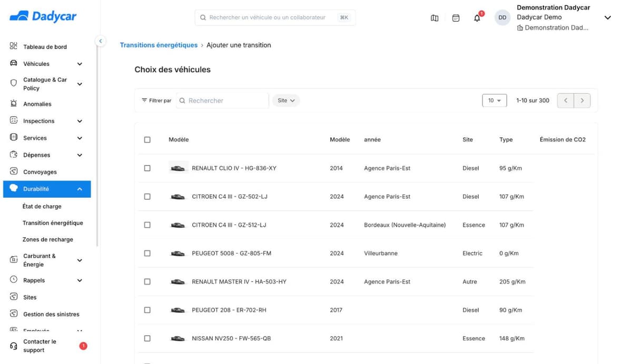The image size is (632, 364).
Task: Go to previous page of vehicles
Action: click(x=566, y=100)
